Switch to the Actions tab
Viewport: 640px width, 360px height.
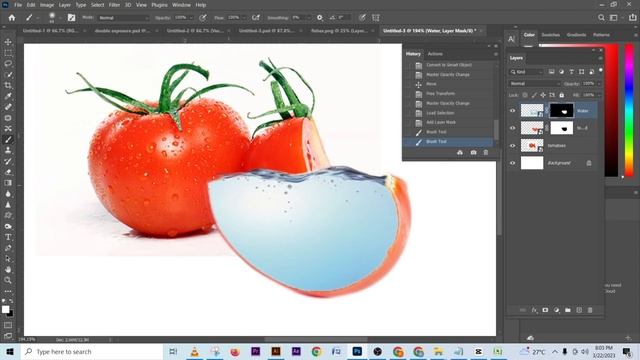coord(435,54)
